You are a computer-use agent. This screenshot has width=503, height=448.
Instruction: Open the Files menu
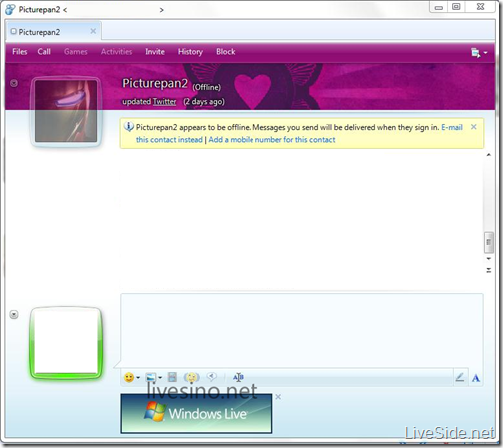click(x=20, y=52)
